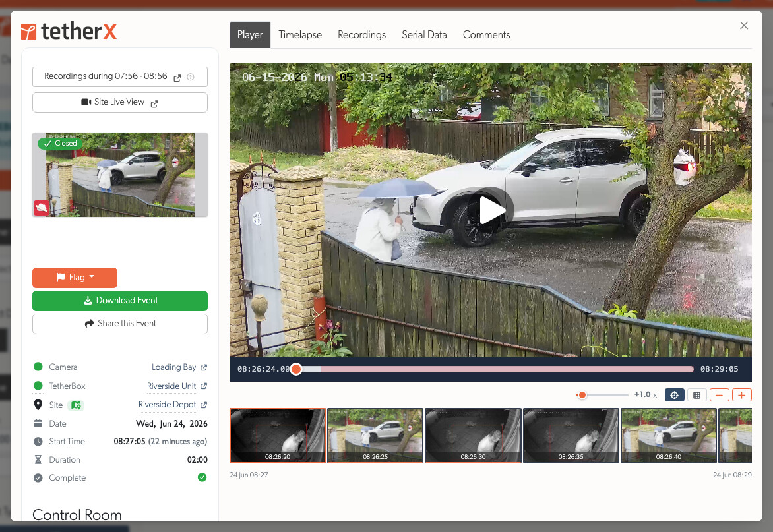Click the +1.0 x speed value
The image size is (773, 532).
(645, 395)
